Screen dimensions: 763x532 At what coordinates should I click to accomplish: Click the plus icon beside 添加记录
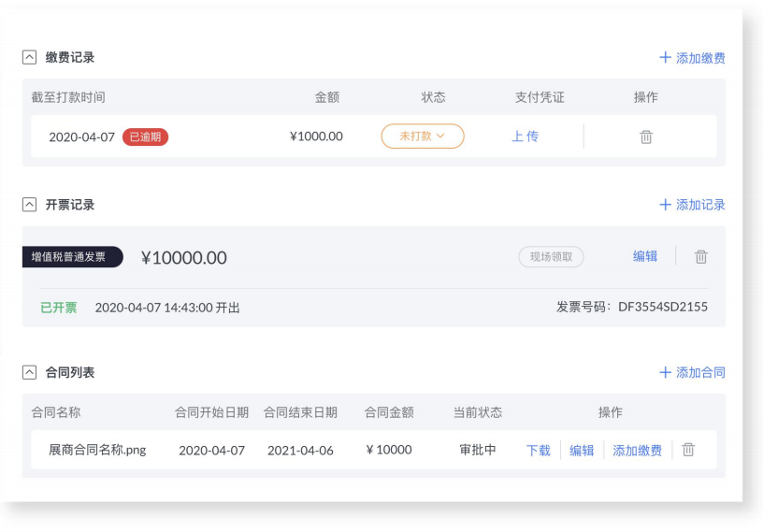tap(665, 205)
